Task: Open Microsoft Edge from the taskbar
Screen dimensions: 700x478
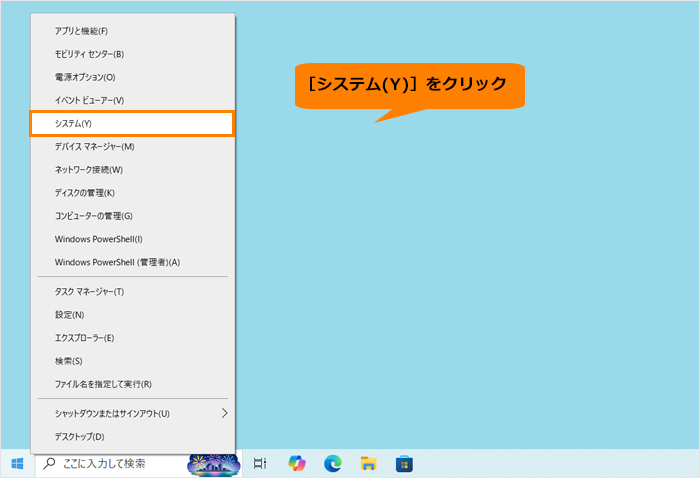Action: tap(333, 464)
